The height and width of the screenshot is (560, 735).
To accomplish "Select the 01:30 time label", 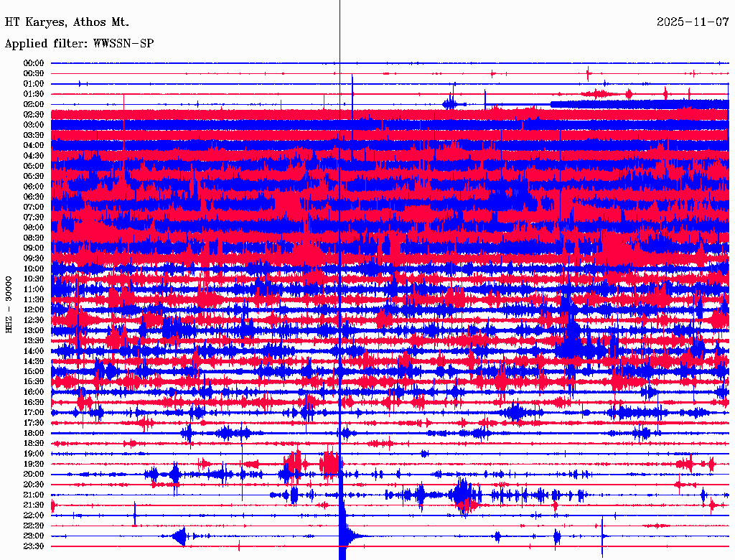I will pyautogui.click(x=34, y=94).
